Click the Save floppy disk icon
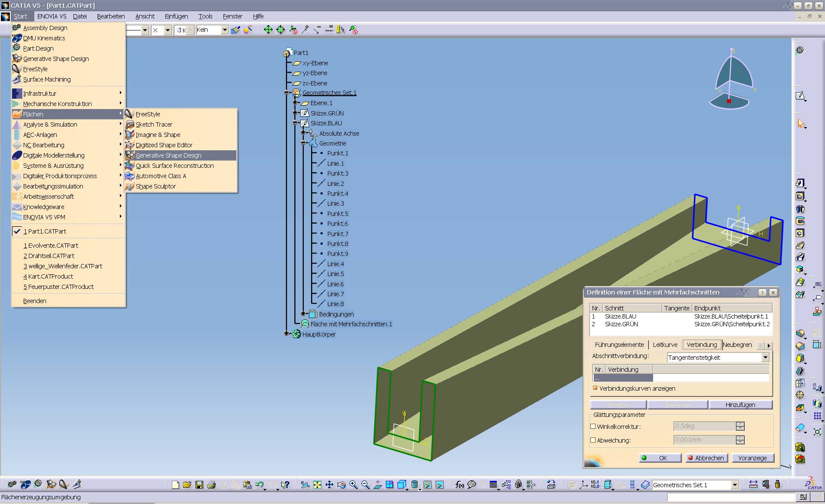Viewport: 825px width, 504px height. pos(199,485)
